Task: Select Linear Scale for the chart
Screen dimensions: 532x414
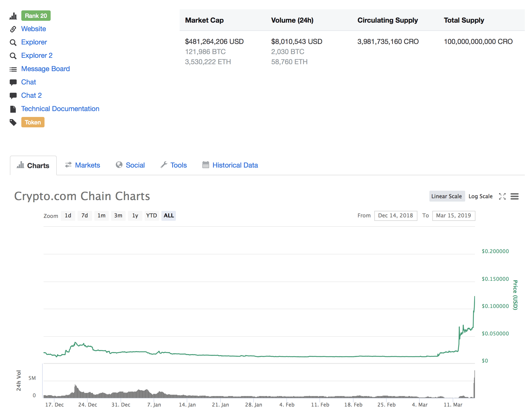Action: tap(447, 196)
